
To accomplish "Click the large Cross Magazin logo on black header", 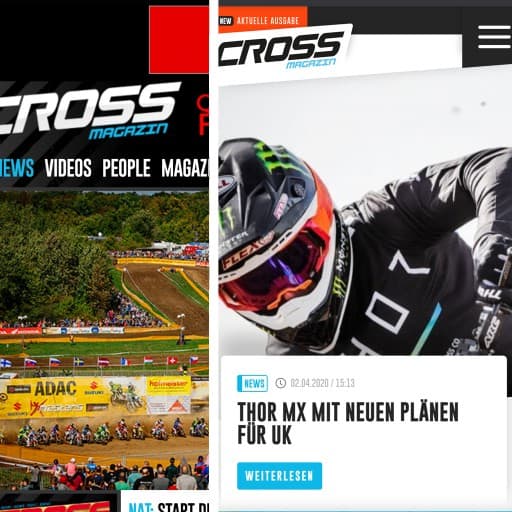I will pyautogui.click(x=87, y=111).
